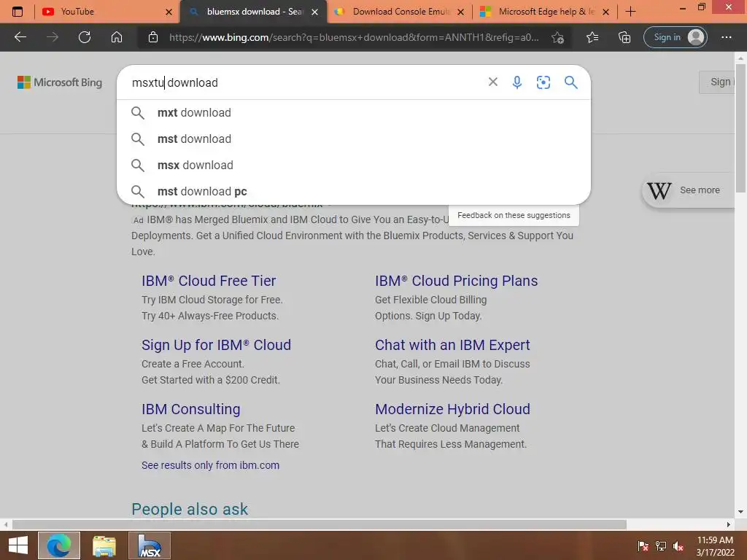Open the Favorites list icon

click(x=592, y=37)
